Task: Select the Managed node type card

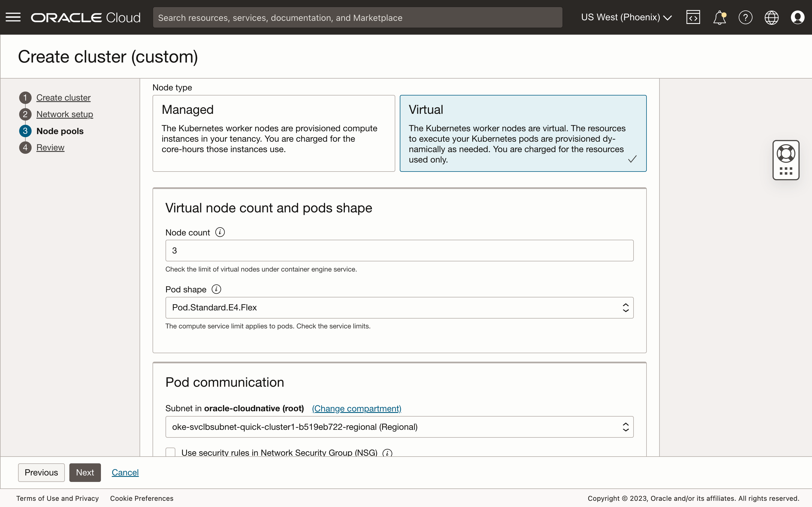Action: pyautogui.click(x=273, y=133)
